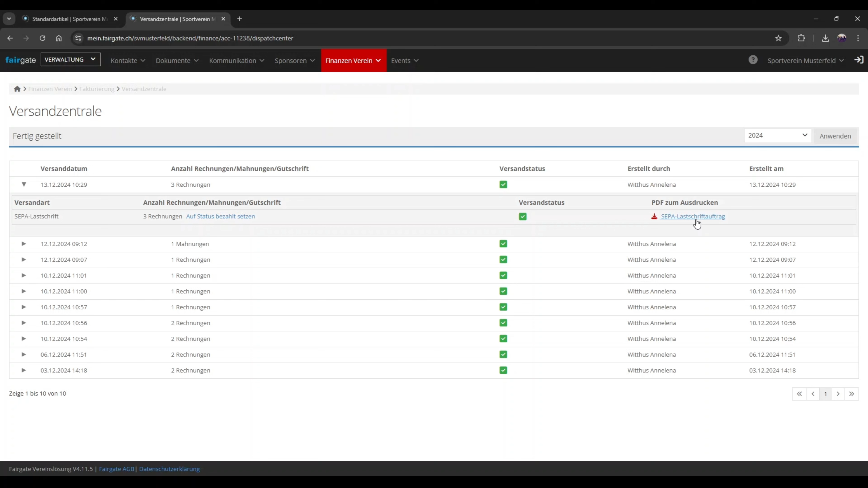Click the status checkmark for 12.12.2024 09:07
This screenshot has width=868, height=488.
(x=503, y=260)
